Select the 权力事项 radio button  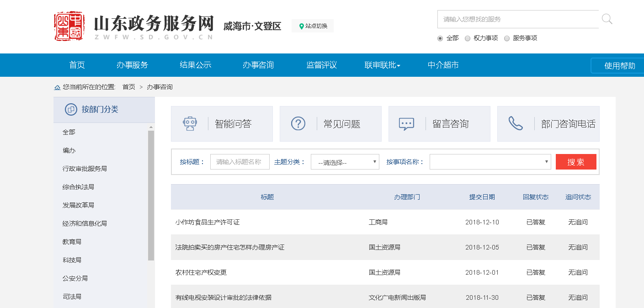pos(468,38)
